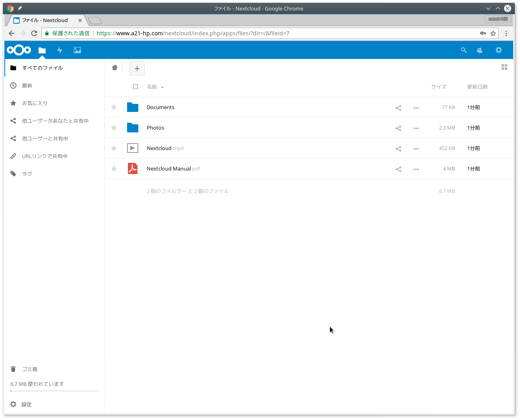Click the saved password key icon

coord(483,33)
